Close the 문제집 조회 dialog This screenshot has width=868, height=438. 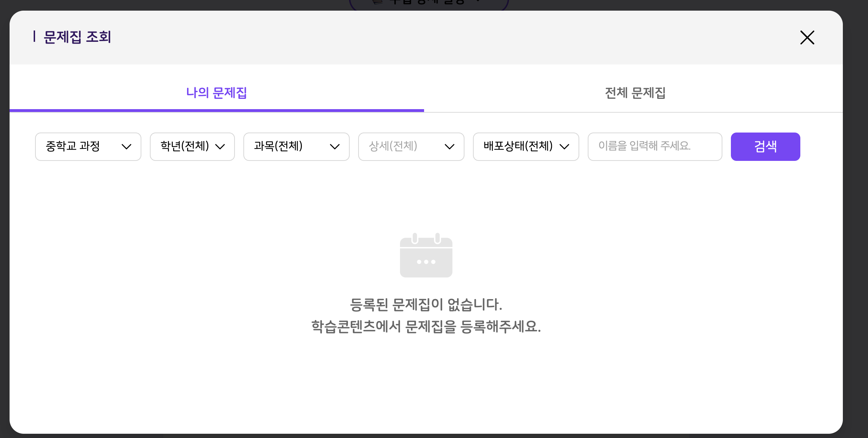coord(807,38)
